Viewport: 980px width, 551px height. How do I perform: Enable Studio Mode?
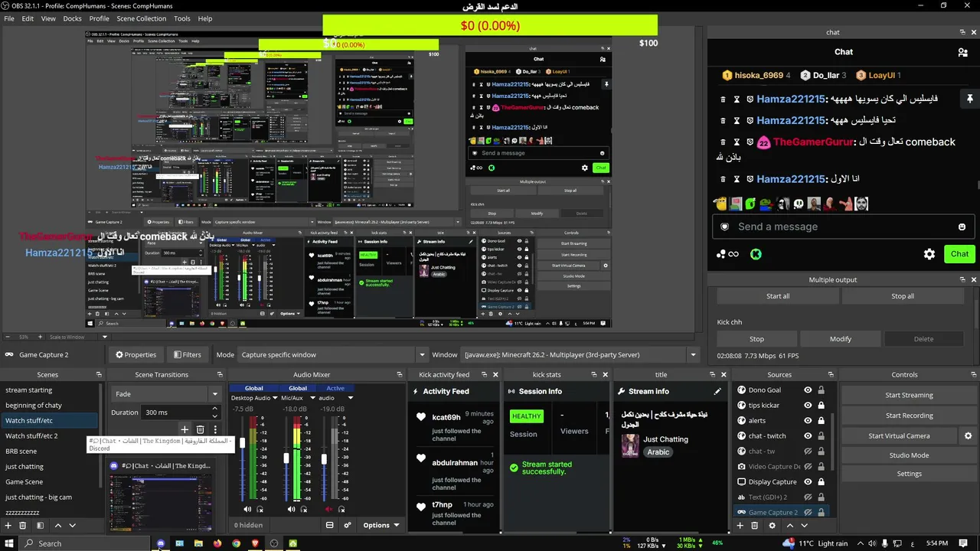[x=909, y=455]
